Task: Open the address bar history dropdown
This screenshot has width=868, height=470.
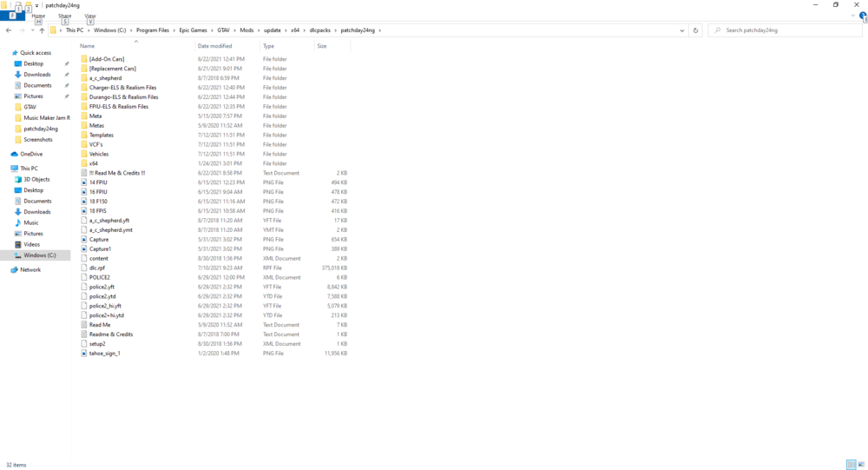Action: 682,30
